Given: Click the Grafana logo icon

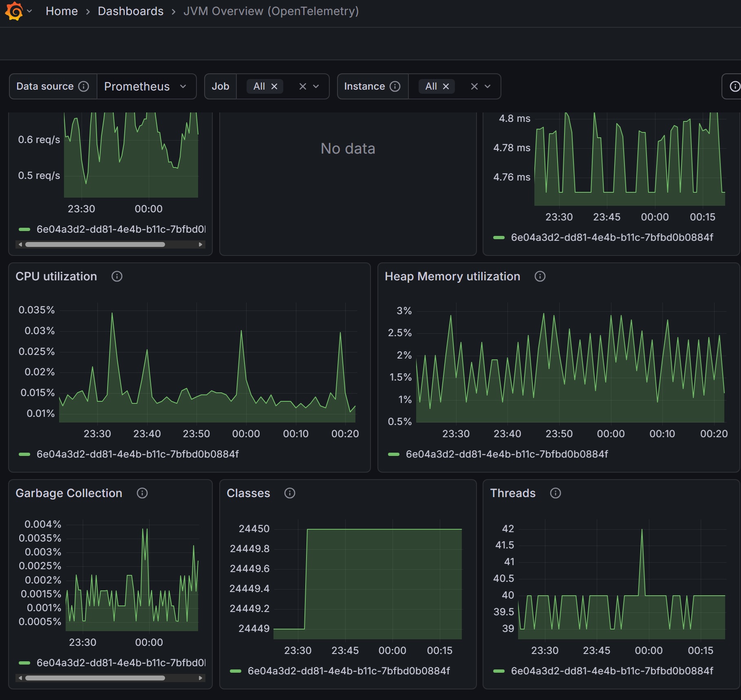Looking at the screenshot, I should coord(14,11).
